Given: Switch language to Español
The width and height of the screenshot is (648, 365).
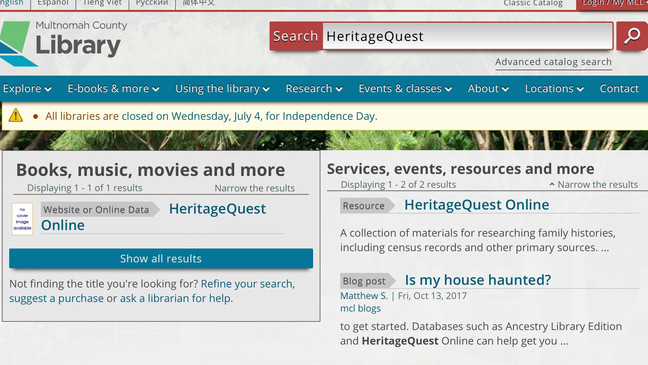Looking at the screenshot, I should [53, 3].
